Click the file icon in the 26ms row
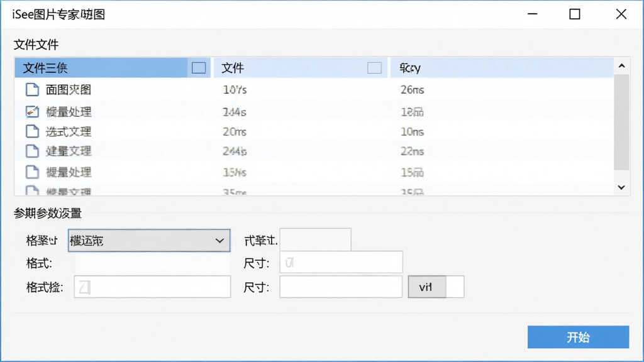Image resolution: width=644 pixels, height=362 pixels. click(x=32, y=89)
